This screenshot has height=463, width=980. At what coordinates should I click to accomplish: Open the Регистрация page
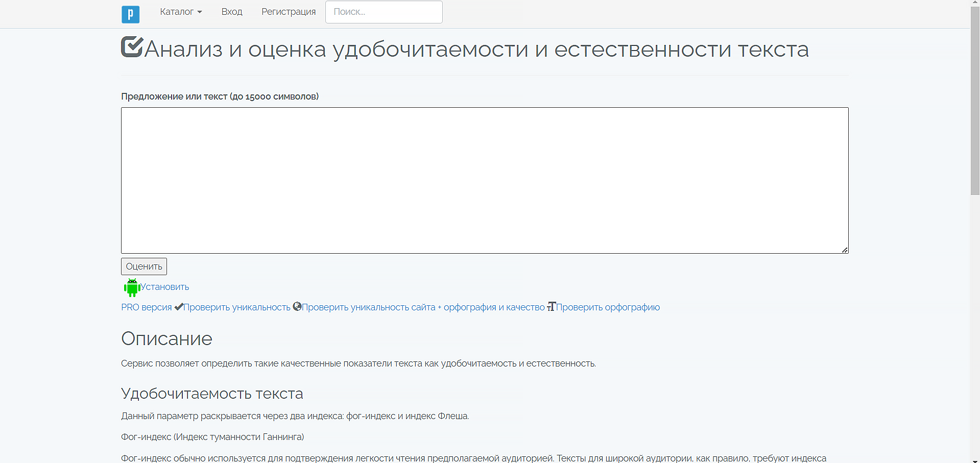tap(289, 12)
